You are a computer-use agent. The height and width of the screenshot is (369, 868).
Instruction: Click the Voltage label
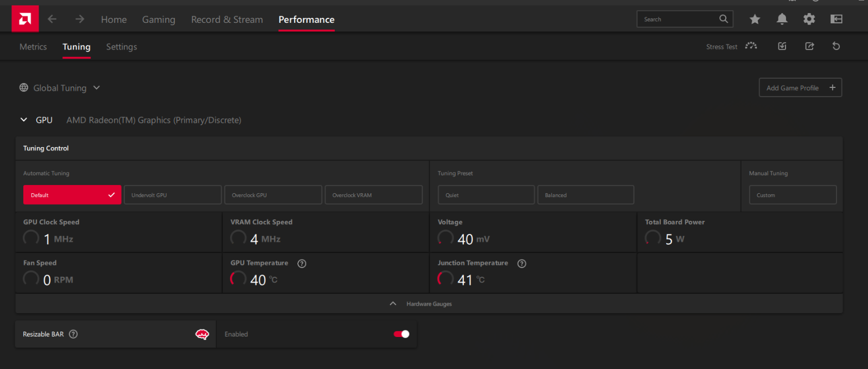click(x=450, y=222)
